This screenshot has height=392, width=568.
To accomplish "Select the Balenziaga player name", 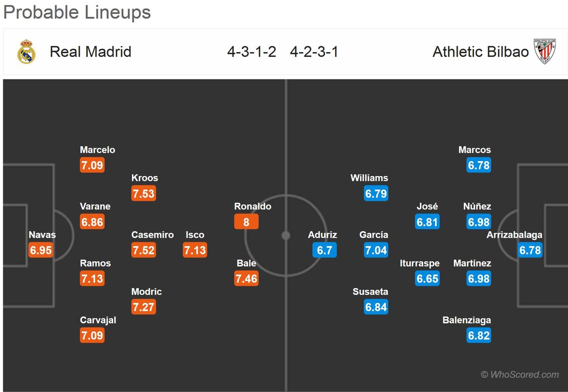I will click(x=467, y=320).
